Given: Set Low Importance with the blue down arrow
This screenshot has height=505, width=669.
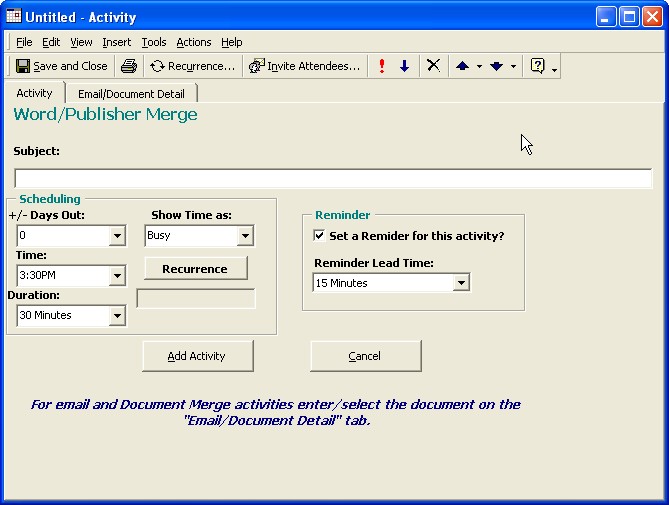Looking at the screenshot, I should coord(404,66).
